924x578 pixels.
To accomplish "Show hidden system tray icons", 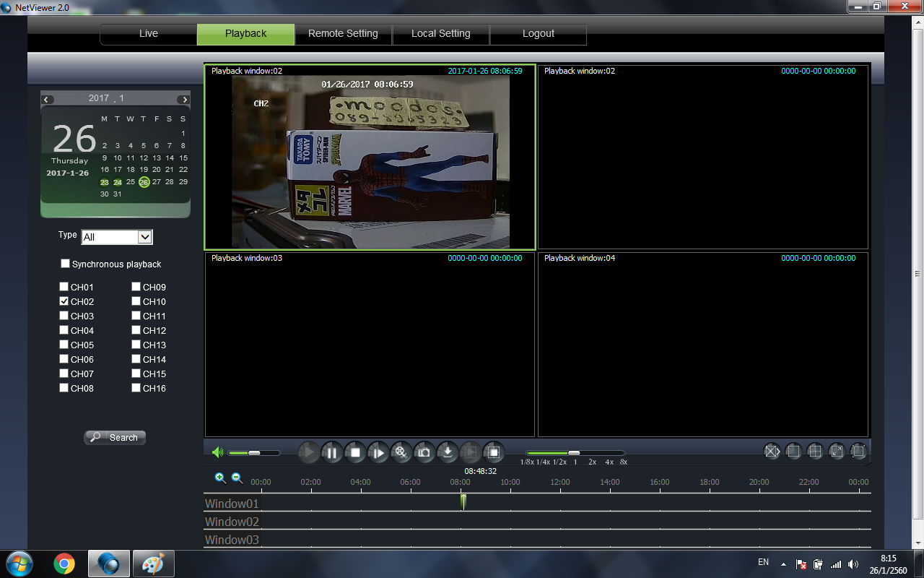I will tap(784, 564).
